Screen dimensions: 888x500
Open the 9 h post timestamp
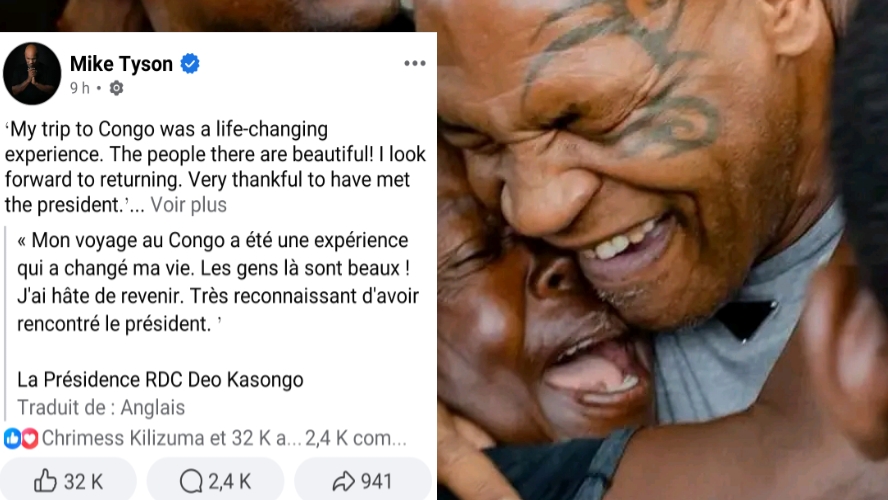point(79,88)
